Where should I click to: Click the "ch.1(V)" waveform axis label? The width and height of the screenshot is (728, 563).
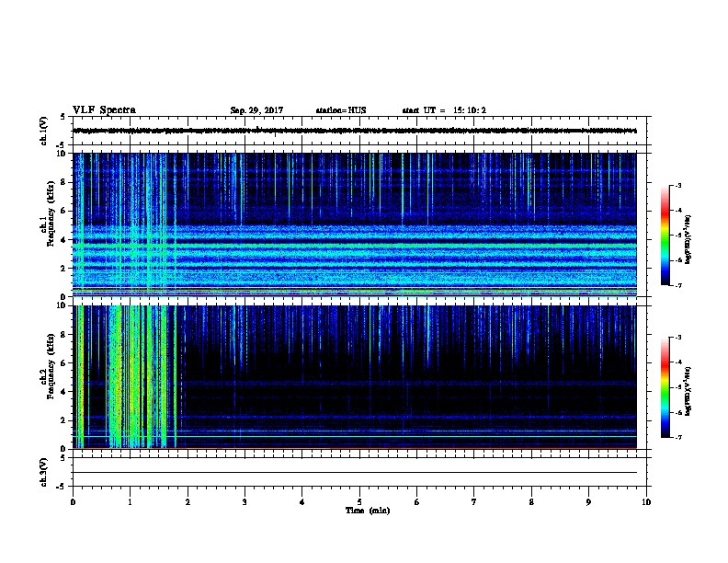point(43,131)
